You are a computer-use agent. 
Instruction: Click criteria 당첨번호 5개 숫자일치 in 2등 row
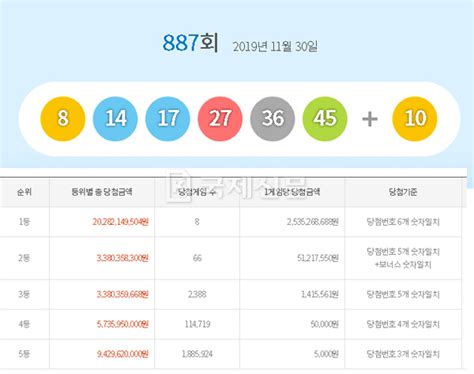point(403,252)
